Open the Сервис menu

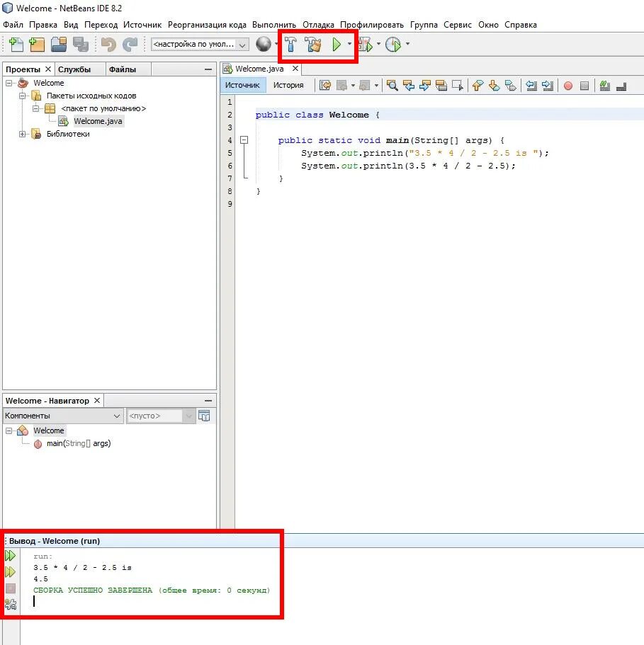click(458, 25)
